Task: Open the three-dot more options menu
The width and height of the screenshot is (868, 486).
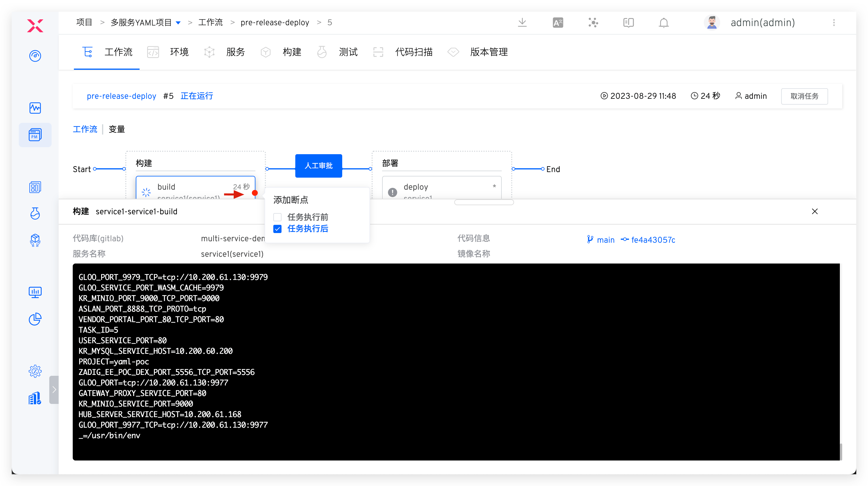Action: click(834, 23)
